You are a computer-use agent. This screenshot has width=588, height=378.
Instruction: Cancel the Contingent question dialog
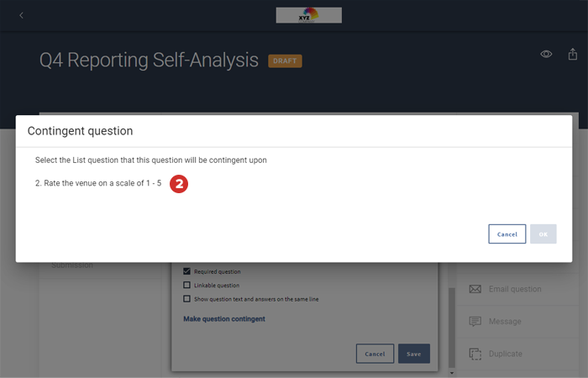click(507, 234)
